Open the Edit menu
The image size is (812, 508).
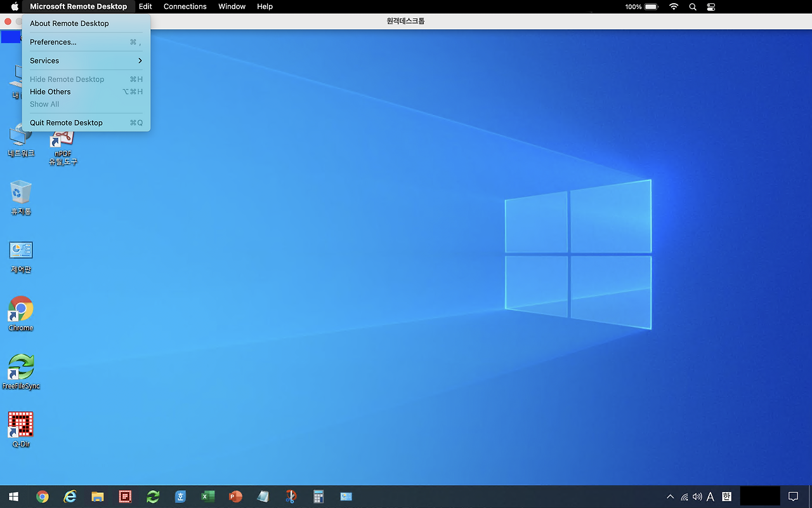[145, 6]
